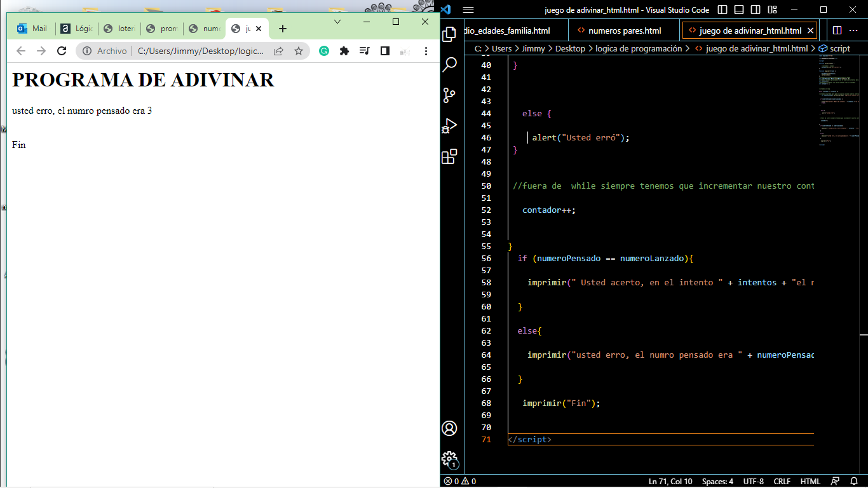The width and height of the screenshot is (868, 488).
Task: Click the Chrome address bar URL
Action: [x=200, y=51]
